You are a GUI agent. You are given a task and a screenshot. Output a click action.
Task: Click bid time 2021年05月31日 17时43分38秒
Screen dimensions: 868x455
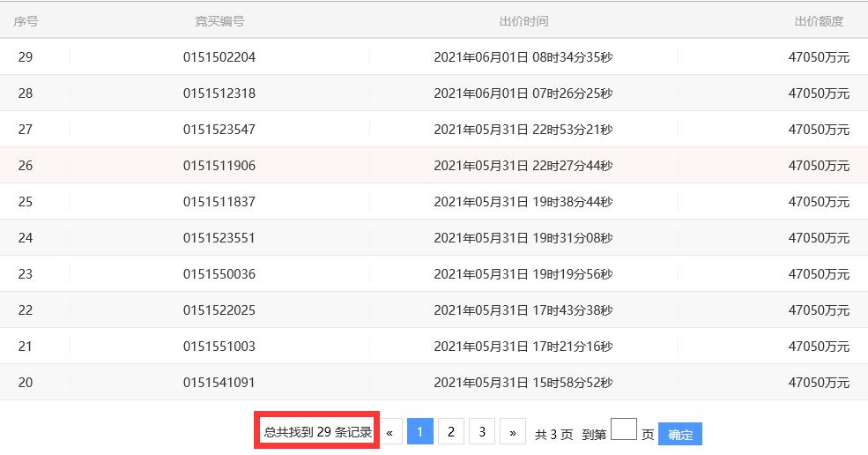click(x=523, y=310)
